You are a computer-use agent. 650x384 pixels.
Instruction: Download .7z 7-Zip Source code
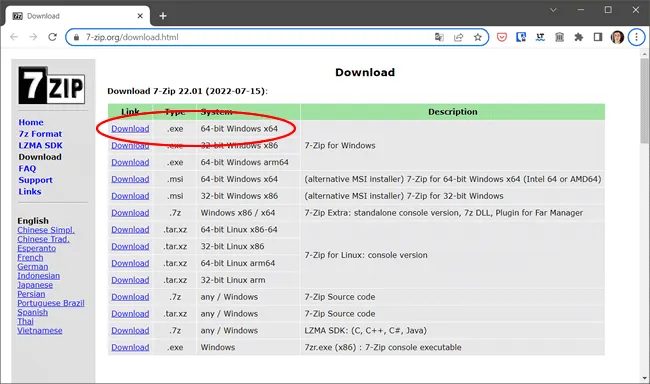pos(130,297)
